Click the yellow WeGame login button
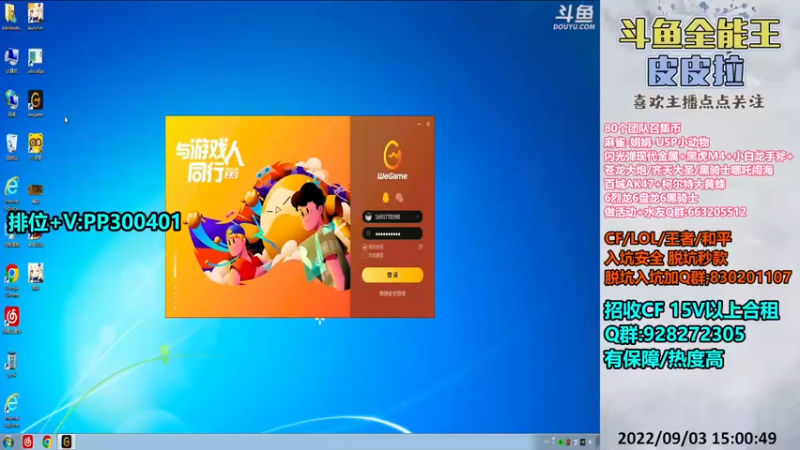800x450 pixels. (x=392, y=275)
